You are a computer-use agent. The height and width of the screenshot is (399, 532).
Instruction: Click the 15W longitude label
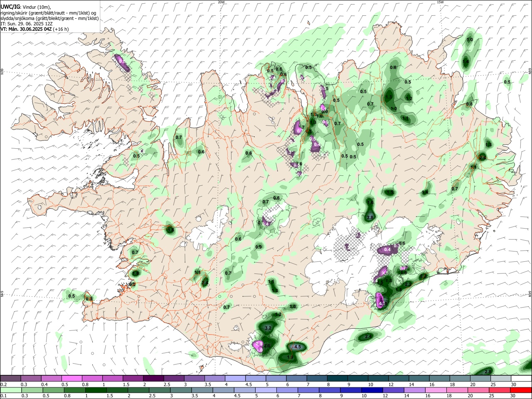[440, 2]
